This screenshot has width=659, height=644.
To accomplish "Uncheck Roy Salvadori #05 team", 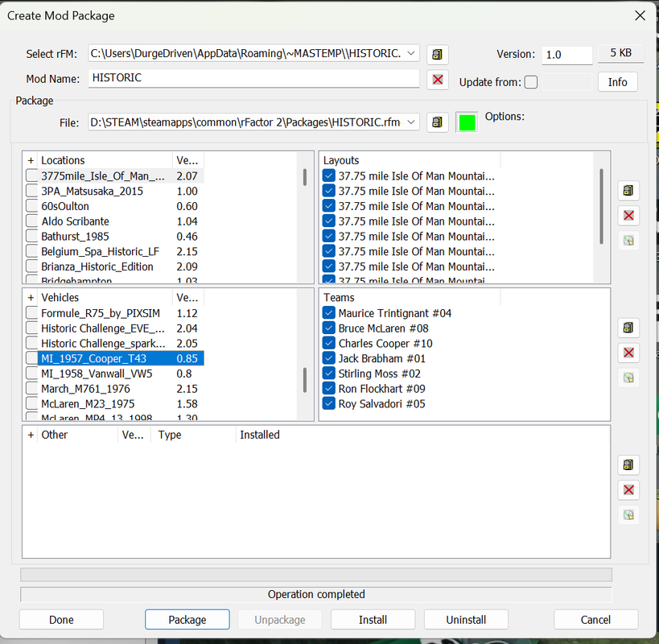I will click(x=328, y=404).
